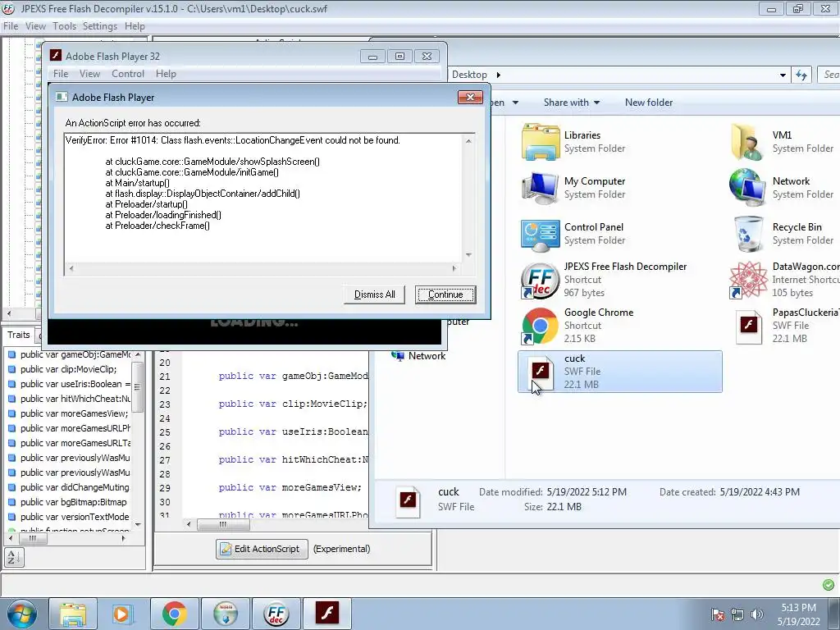840x630 pixels.
Task: Select cuck SWF file icon
Action: click(x=540, y=372)
